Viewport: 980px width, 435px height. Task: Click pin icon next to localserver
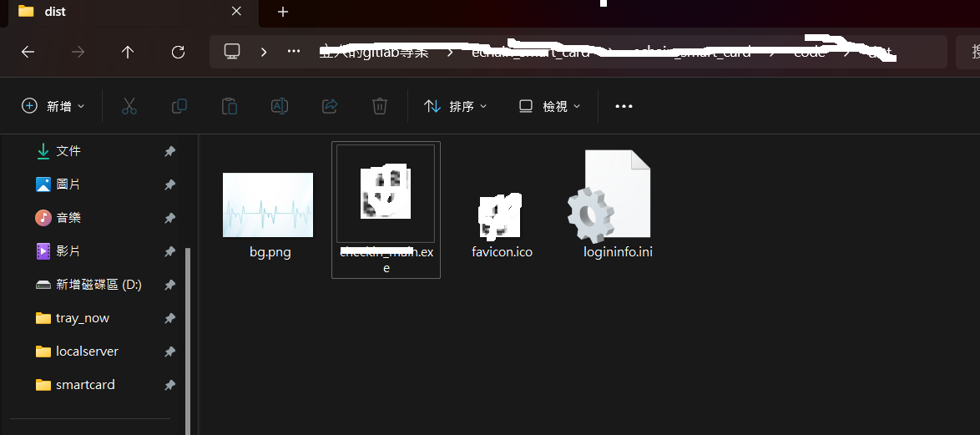pyautogui.click(x=169, y=352)
